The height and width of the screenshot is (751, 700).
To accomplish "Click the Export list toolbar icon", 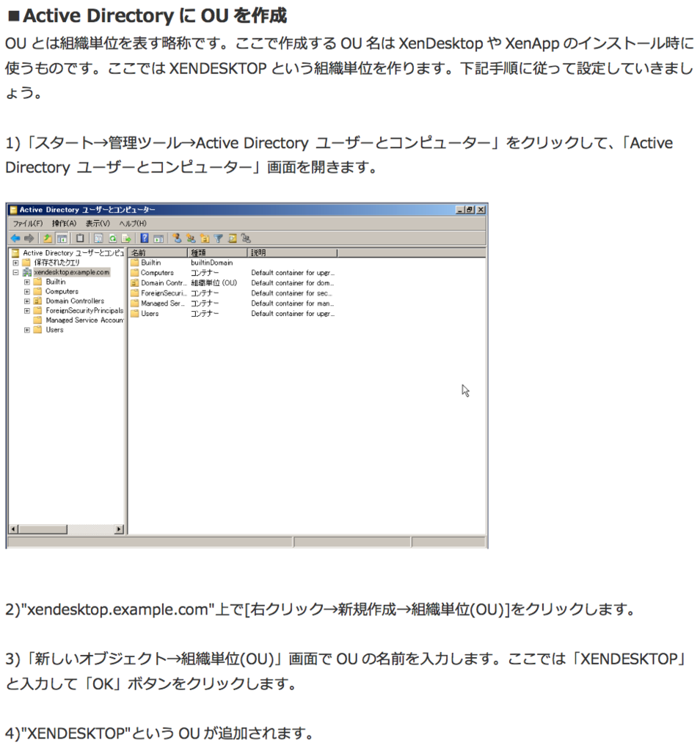I will tap(126, 238).
